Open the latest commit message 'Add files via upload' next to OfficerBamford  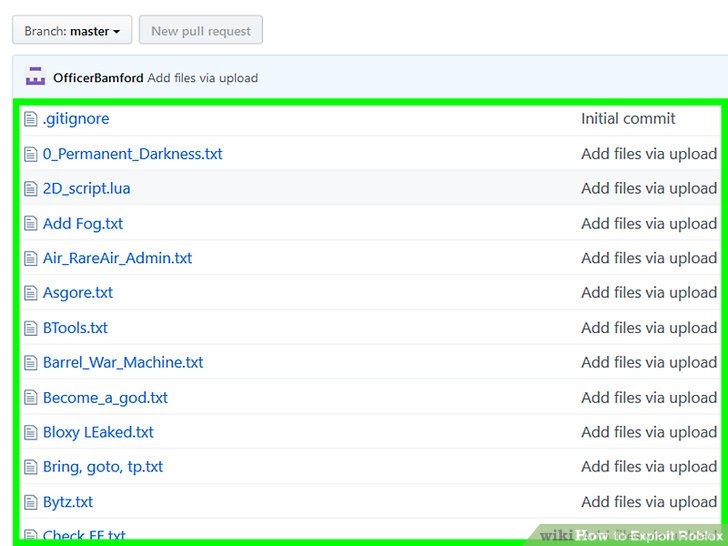pyautogui.click(x=202, y=78)
